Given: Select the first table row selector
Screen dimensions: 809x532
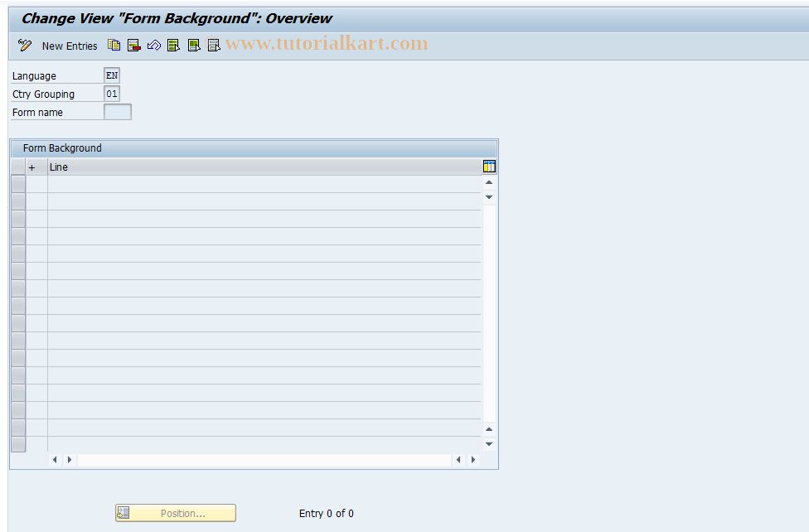Looking at the screenshot, I should (x=18, y=184).
